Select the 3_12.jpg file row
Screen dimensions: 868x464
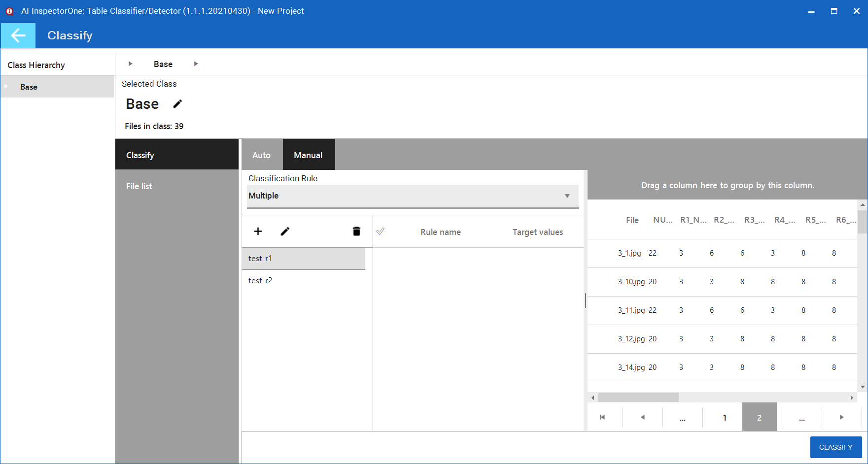(722, 339)
